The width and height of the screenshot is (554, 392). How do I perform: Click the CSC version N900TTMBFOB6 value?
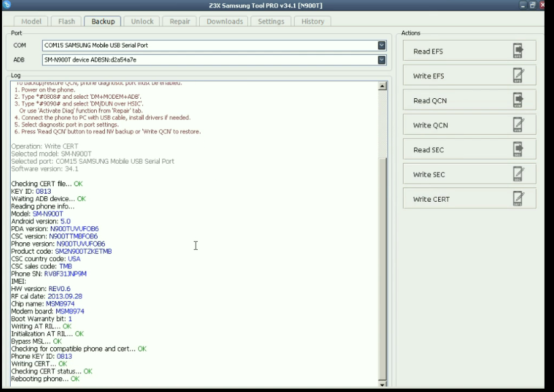[73, 236]
